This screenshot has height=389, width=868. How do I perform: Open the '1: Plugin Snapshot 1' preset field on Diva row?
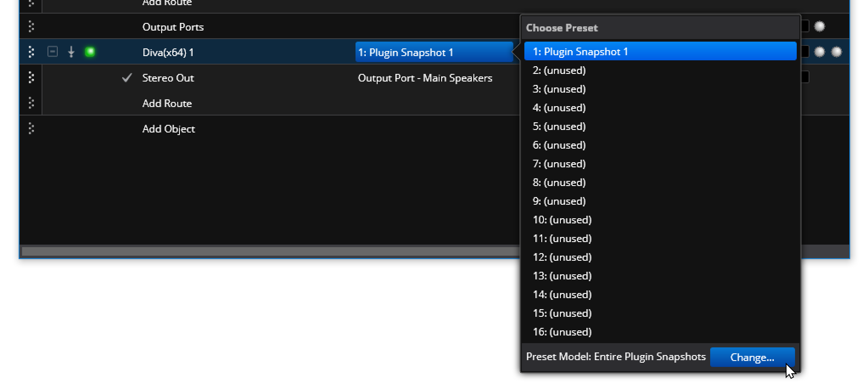434,52
